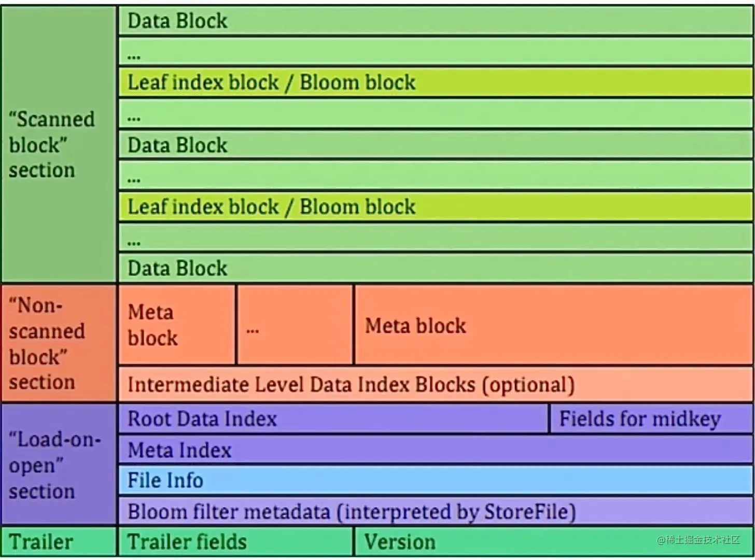Click the middle Data Block row
Image resolution: width=755 pixels, height=560 pixels.
[436, 145]
